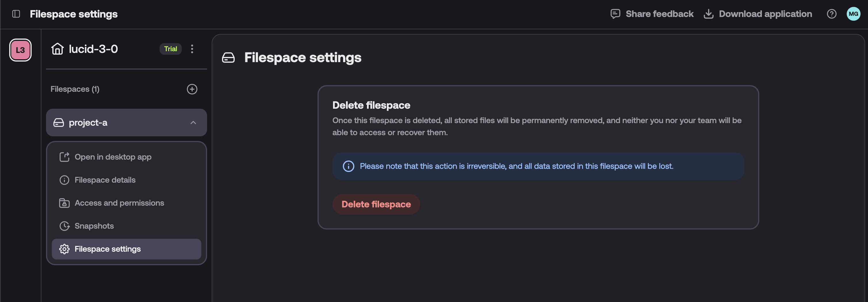This screenshot has height=302, width=868.
Task: Collapse the project-a filespace chevron
Action: tap(193, 123)
